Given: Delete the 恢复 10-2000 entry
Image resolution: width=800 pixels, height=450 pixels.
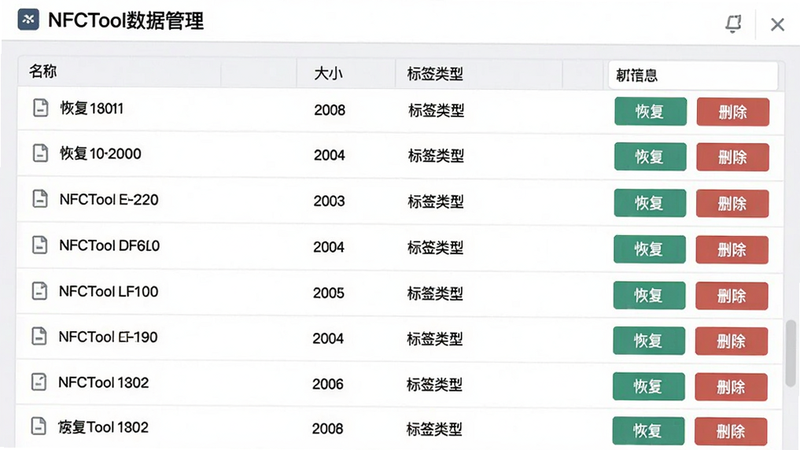Looking at the screenshot, I should coord(732,157).
